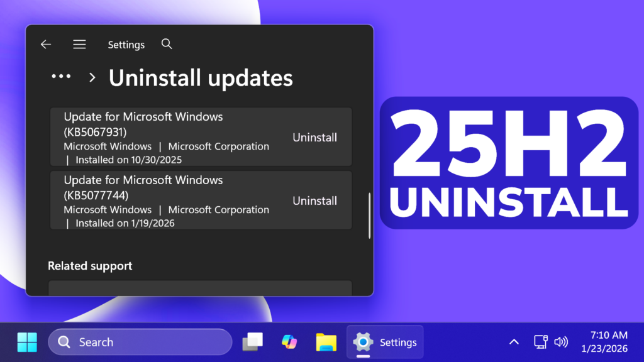
Task: Launch Copilot from the taskbar
Action: point(289,342)
